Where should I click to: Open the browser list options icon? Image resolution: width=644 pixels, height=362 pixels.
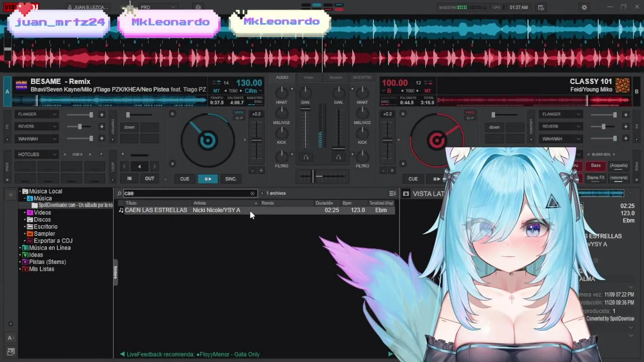tap(392, 193)
